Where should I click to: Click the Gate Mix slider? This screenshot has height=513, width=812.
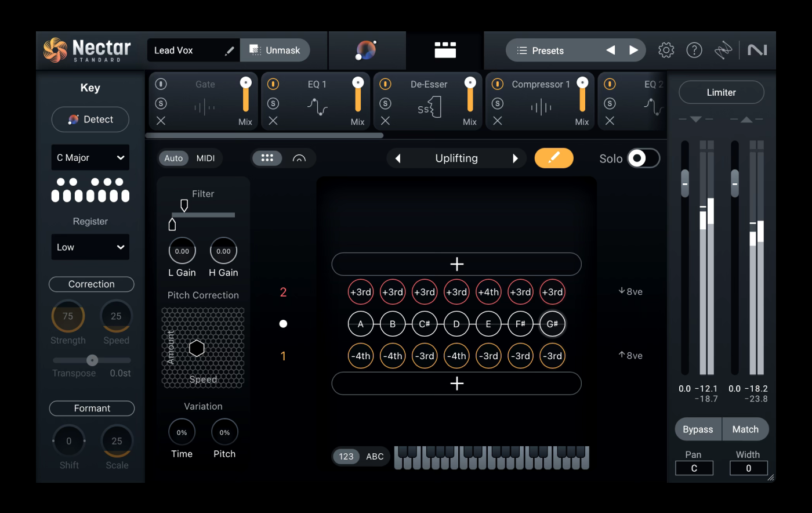[x=246, y=94]
